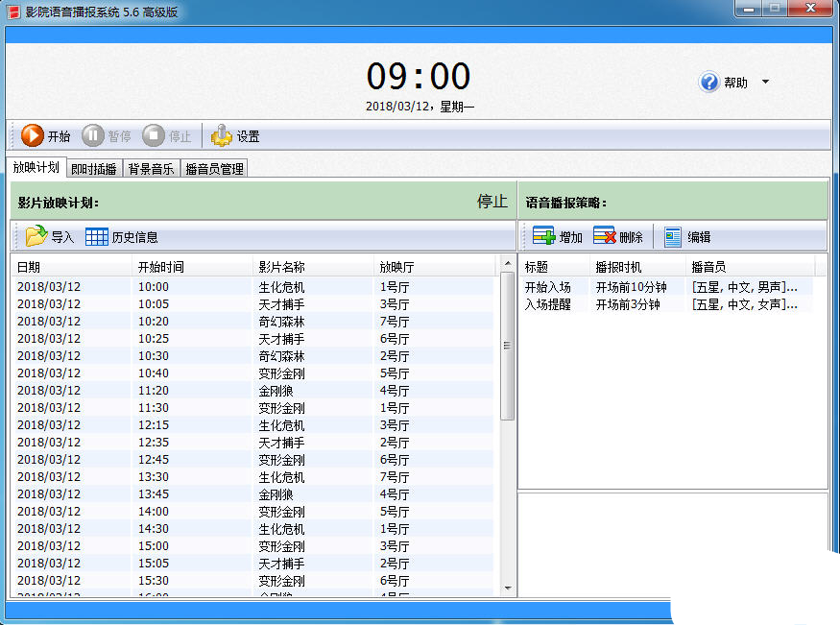Click the 停止 stop icon on the toolbar
The image size is (840, 625).
152,134
